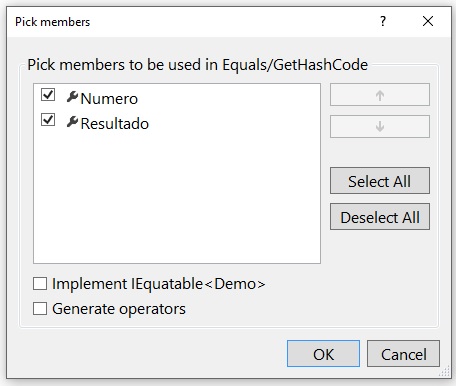This screenshot has width=459, height=386.
Task: Enable Implement IEquatable<Demo> checkbox
Action: tap(40, 284)
